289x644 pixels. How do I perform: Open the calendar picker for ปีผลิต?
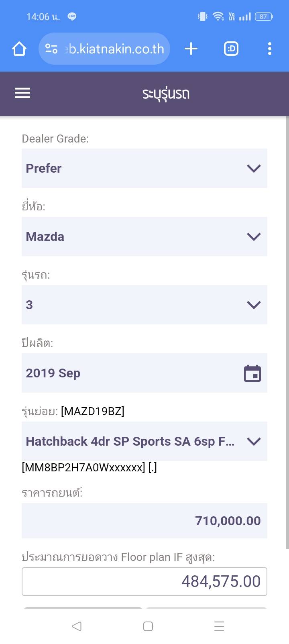(x=252, y=373)
